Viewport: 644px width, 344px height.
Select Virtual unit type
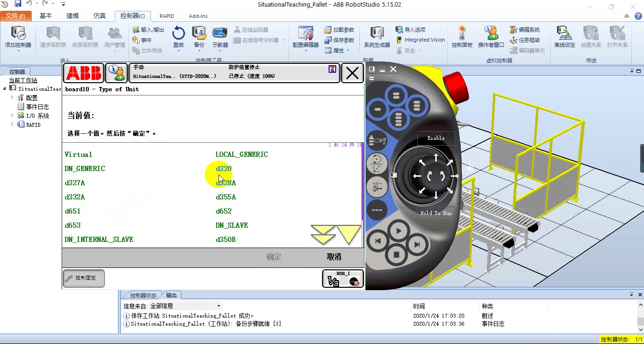click(x=78, y=155)
